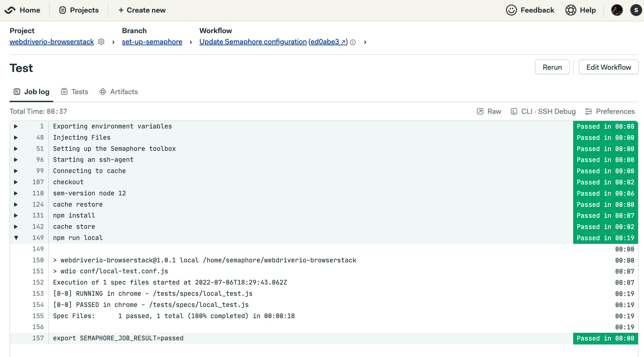This screenshot has width=644, height=357.
Task: Click the dark 'S' organization avatar
Action: coord(636,10)
